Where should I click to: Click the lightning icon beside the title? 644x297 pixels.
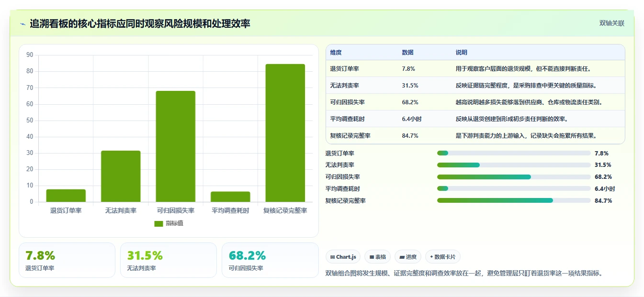23,24
